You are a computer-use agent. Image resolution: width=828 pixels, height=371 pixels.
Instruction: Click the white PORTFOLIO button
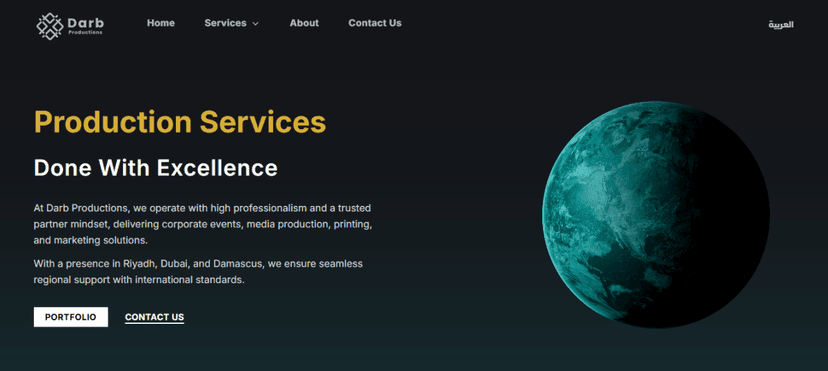click(x=71, y=317)
